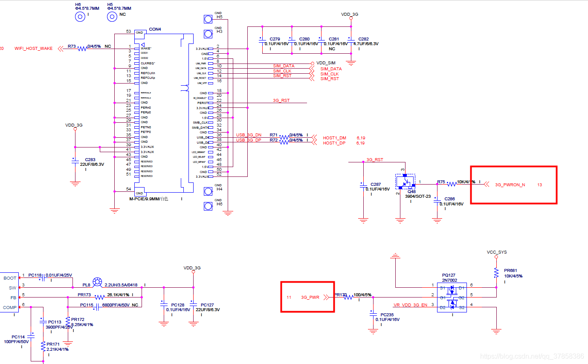Click the CLKREQ* pin 7 label
The image size is (588, 364).
148,63
